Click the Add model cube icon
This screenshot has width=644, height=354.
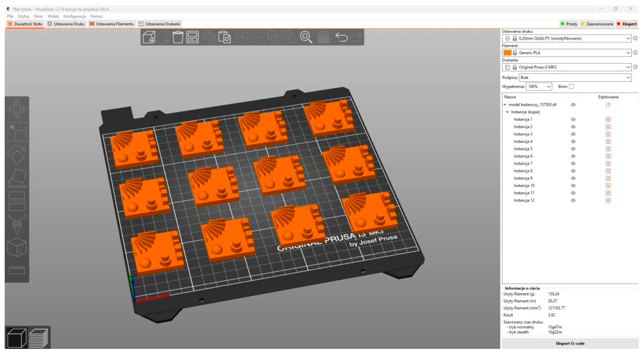149,38
